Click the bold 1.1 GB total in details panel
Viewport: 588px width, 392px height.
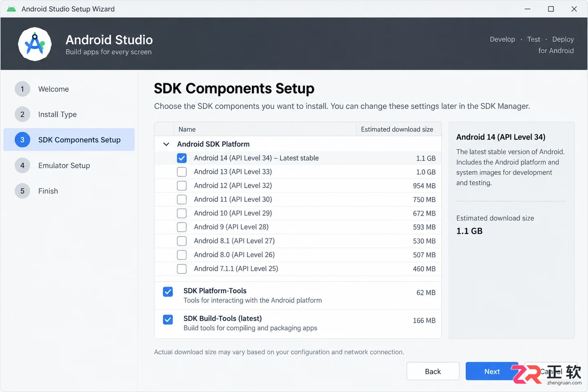(x=470, y=231)
